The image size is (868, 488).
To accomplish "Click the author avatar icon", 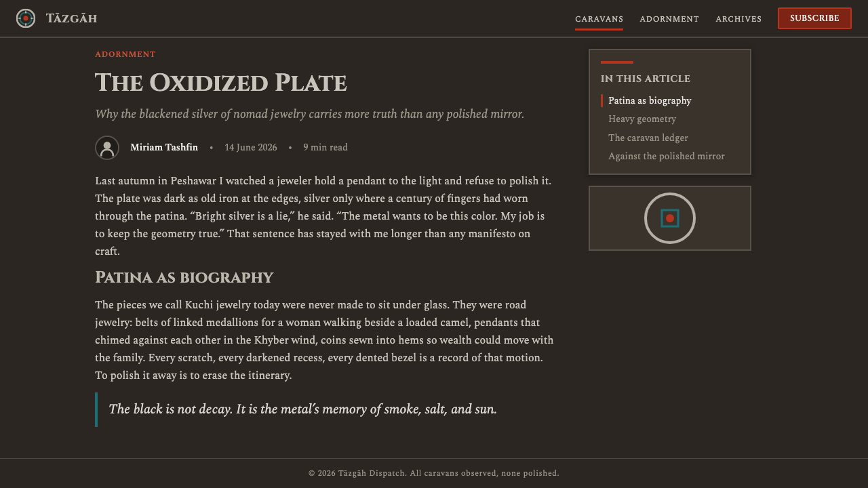I will coord(107,148).
